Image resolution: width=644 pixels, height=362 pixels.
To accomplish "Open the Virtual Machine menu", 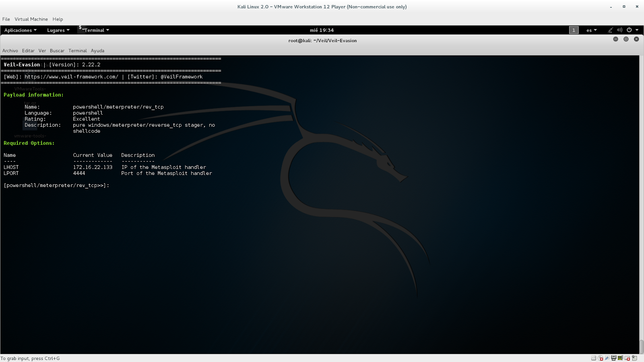I will [31, 19].
